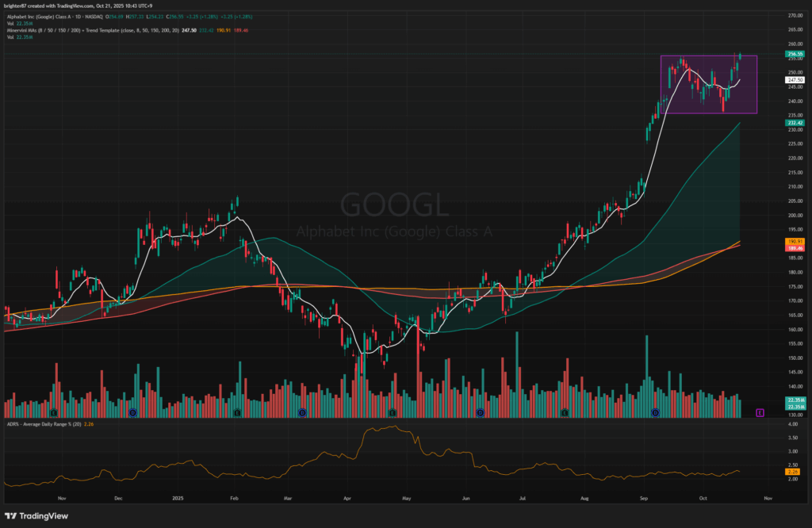
Task: Click the orange 190.91 price axis label
Action: tap(795, 240)
